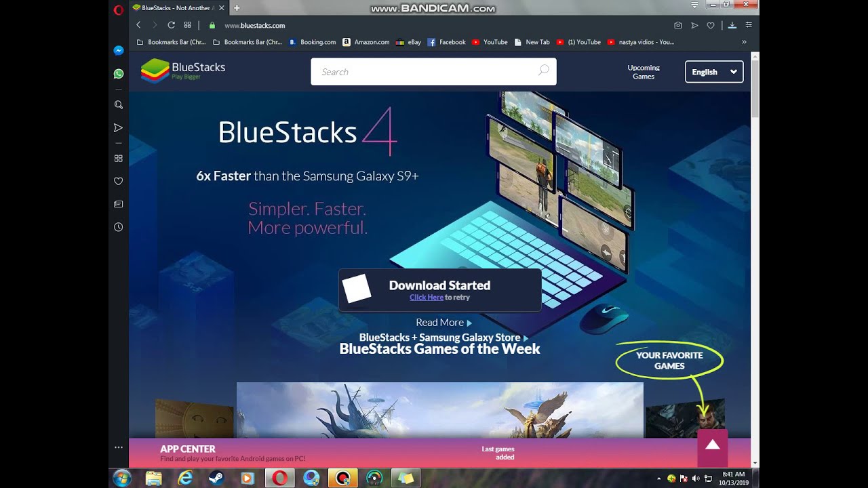Open Speed Dial start page button
The image size is (868, 488).
pos(187,25)
